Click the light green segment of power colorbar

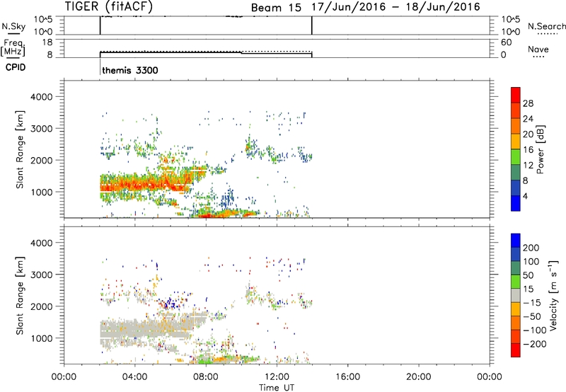coord(516,157)
